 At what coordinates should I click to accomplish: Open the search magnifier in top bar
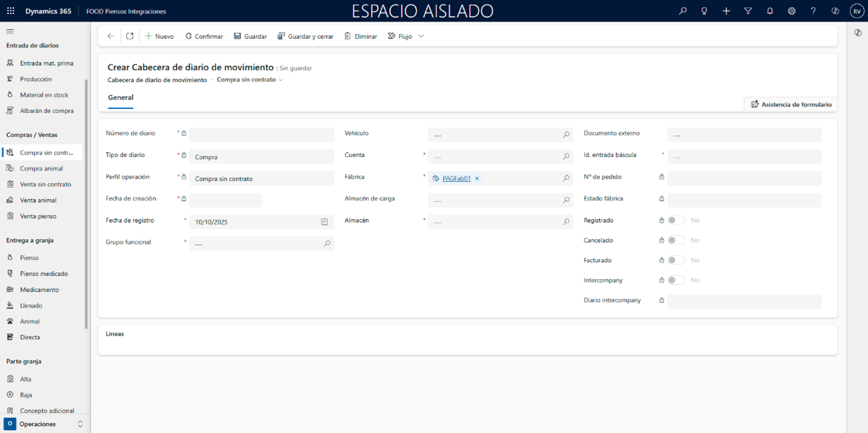682,11
